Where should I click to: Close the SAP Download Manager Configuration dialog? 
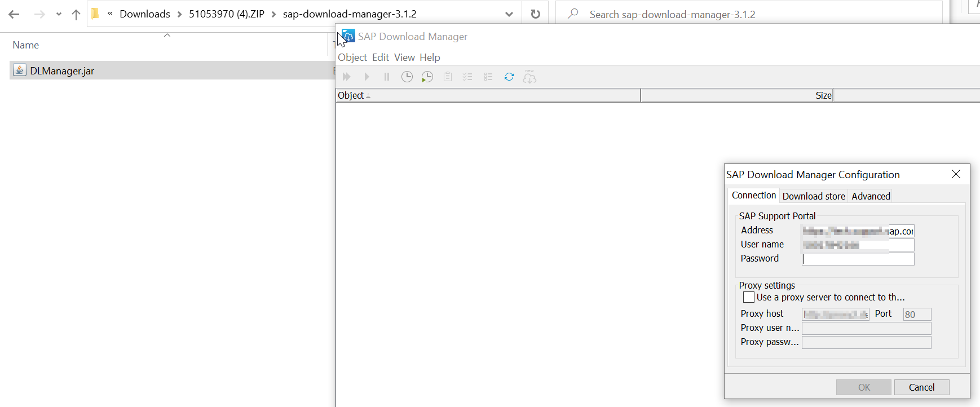[x=956, y=174]
